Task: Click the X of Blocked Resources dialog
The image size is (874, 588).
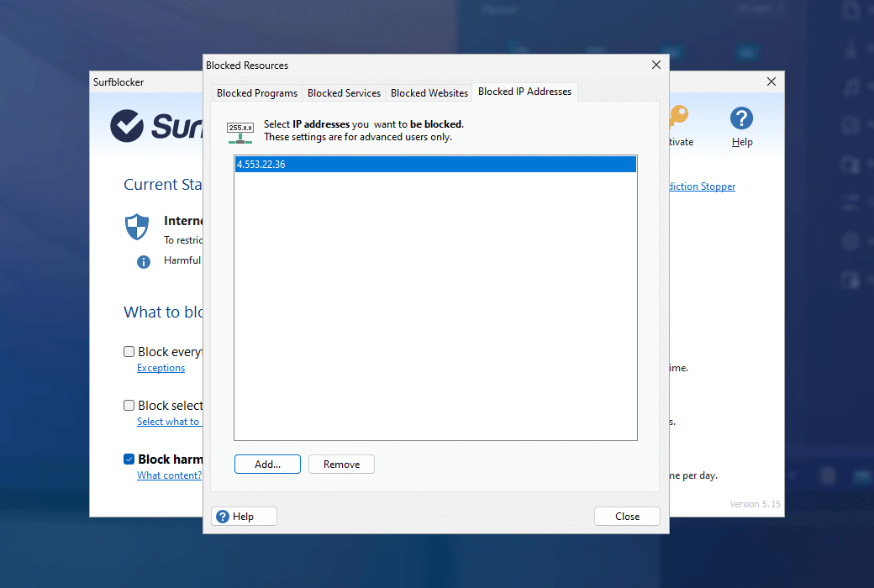Action: pos(656,66)
